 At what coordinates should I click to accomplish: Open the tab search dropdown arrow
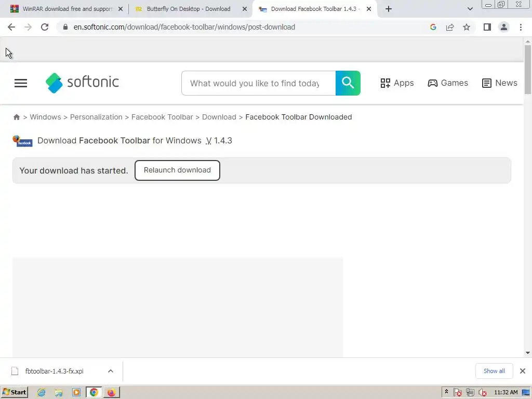tap(470, 9)
